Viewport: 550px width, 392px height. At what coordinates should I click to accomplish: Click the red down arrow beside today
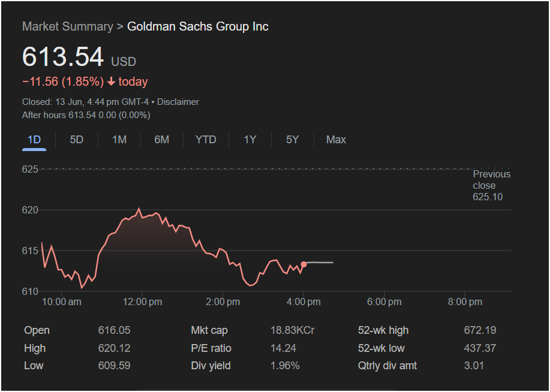(111, 82)
